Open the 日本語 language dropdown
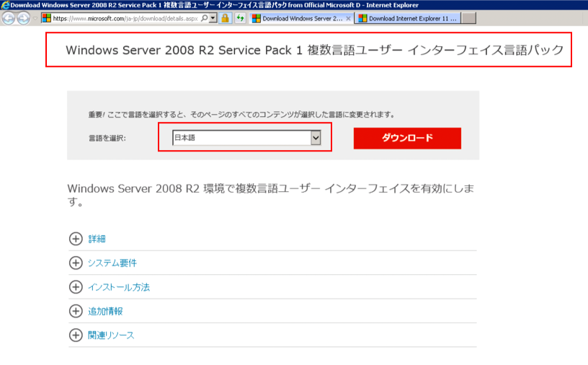 coord(246,138)
